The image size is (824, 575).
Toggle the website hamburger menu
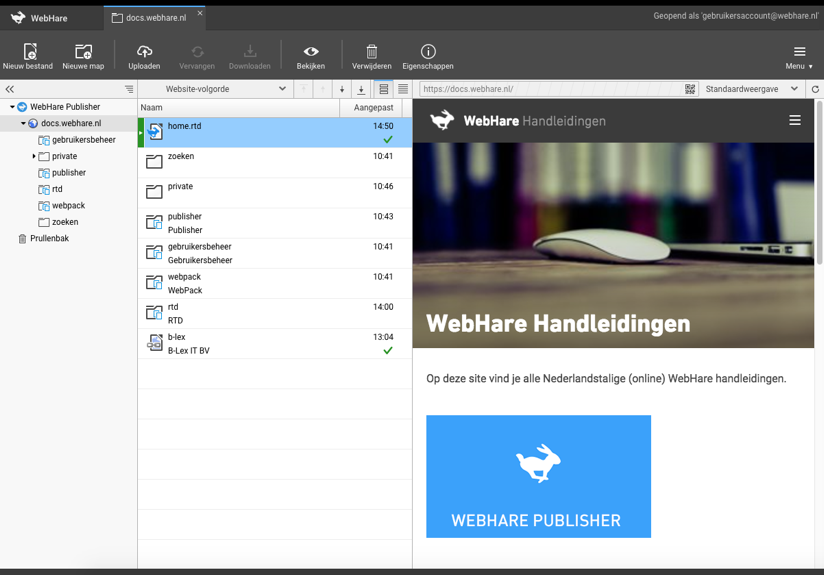pyautogui.click(x=795, y=120)
